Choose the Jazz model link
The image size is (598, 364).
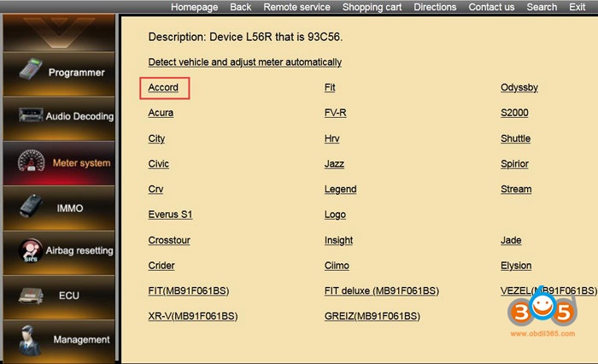tap(334, 164)
